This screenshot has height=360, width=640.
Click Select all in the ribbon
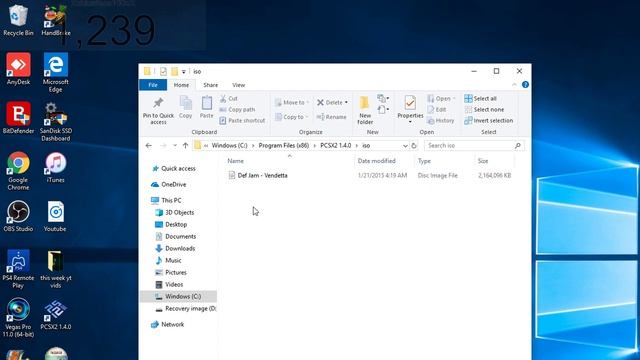click(x=480, y=98)
